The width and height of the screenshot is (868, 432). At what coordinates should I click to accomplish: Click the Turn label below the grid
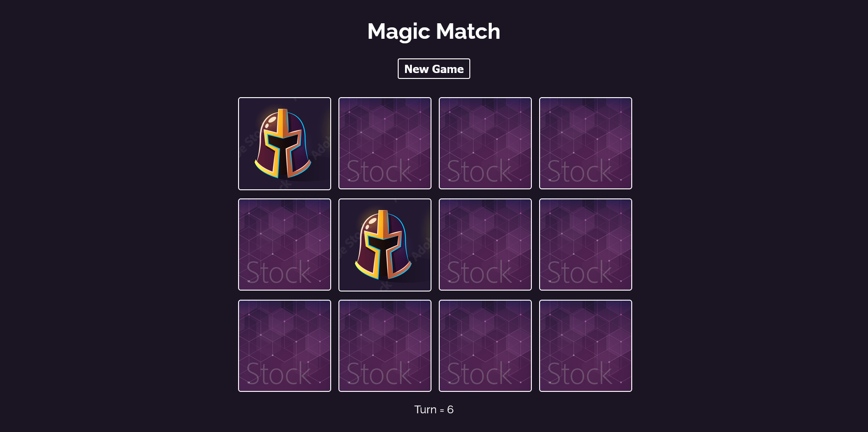pyautogui.click(x=426, y=410)
